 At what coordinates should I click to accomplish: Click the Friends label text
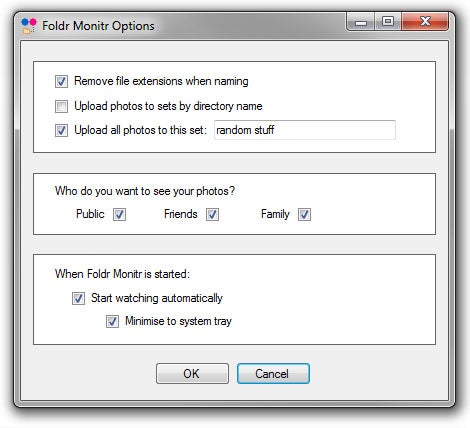(x=181, y=214)
